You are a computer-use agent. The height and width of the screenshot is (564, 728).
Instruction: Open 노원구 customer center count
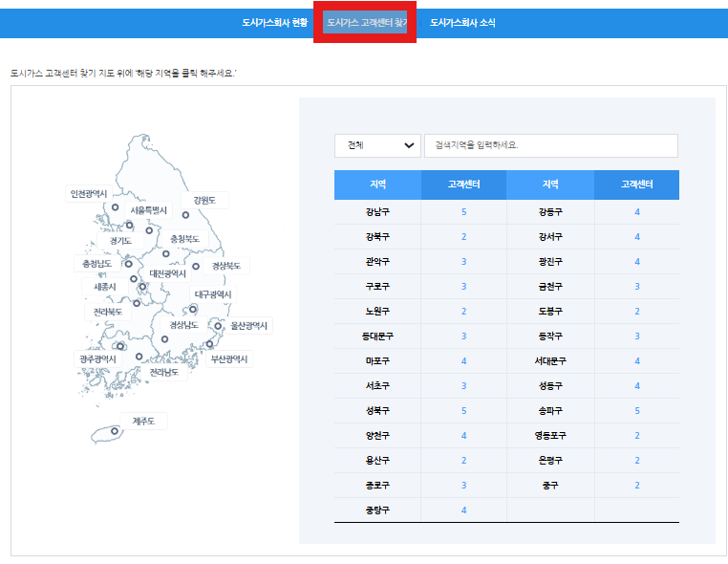(463, 312)
